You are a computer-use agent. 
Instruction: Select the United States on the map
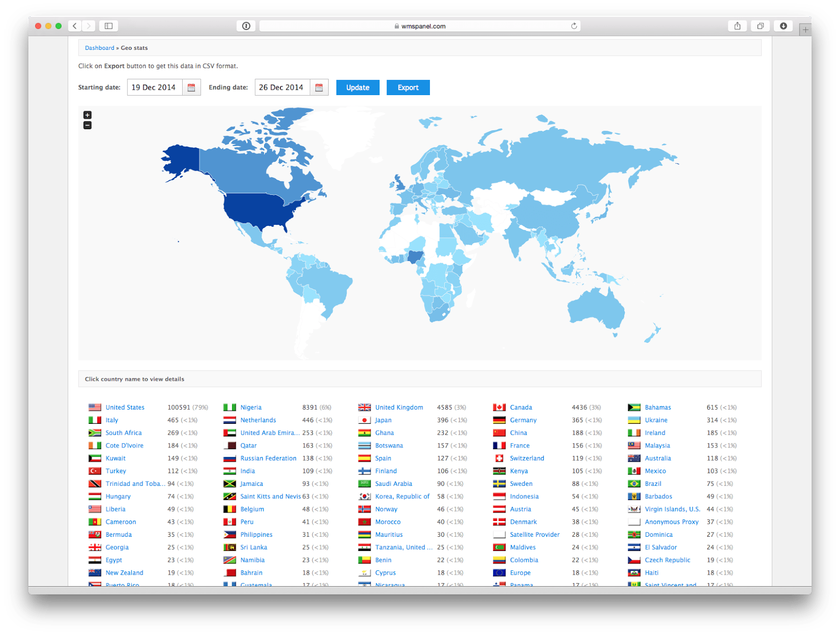tap(257, 210)
